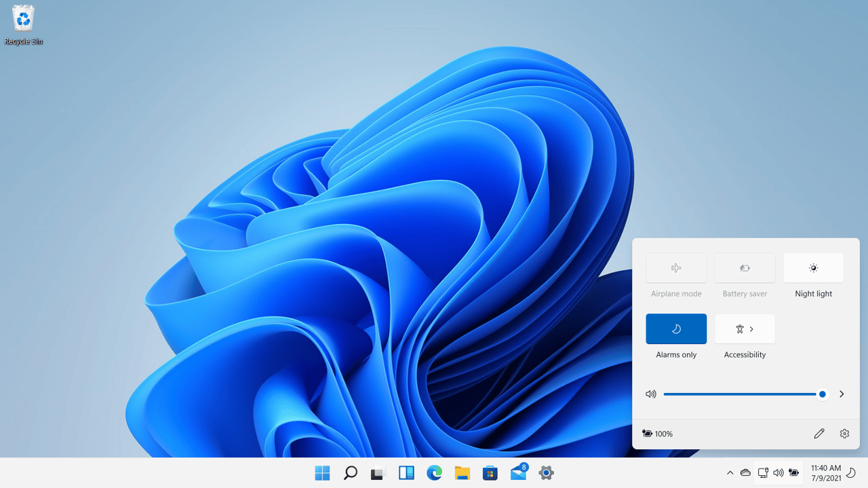This screenshot has height=488, width=868.
Task: Disable the Alarms only focus mode
Action: 676,329
